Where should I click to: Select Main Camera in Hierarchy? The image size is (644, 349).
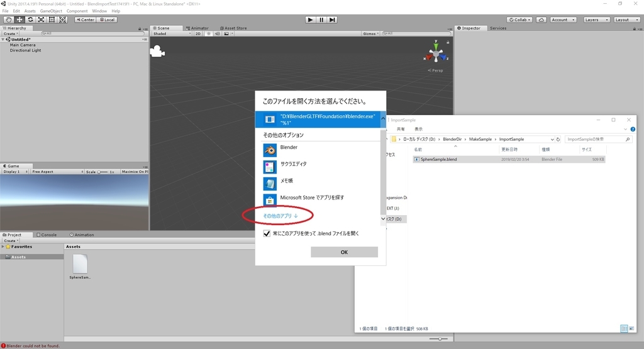pyautogui.click(x=23, y=45)
